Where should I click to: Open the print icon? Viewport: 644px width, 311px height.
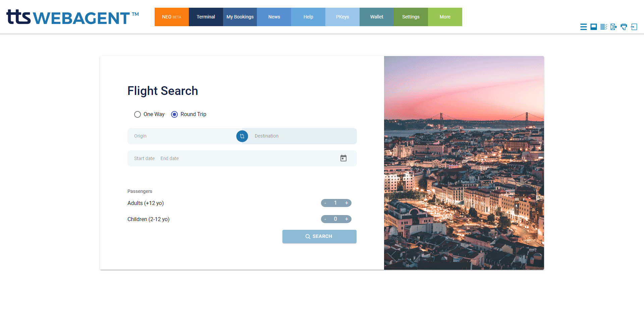[624, 27]
